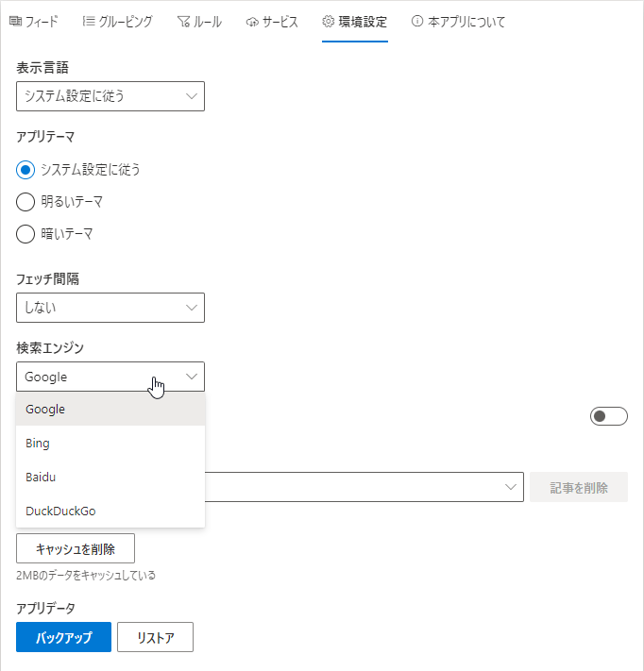Pick Baidu from the search engine list

coord(110,477)
